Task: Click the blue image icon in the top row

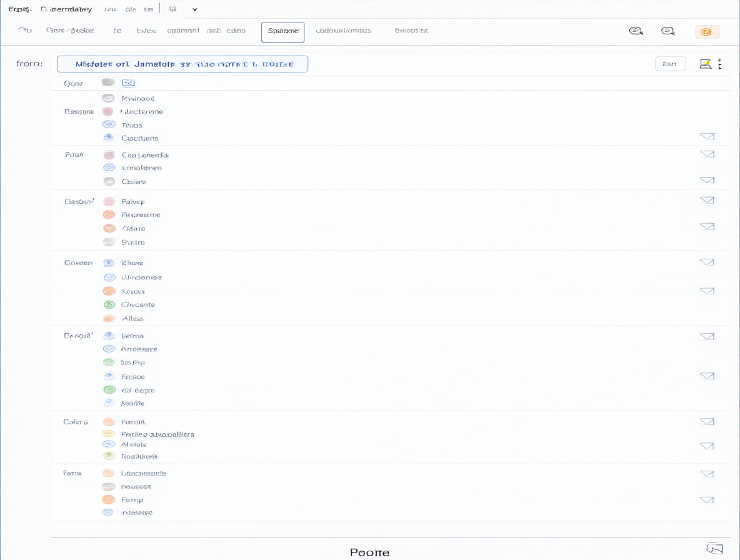Action: (x=129, y=83)
